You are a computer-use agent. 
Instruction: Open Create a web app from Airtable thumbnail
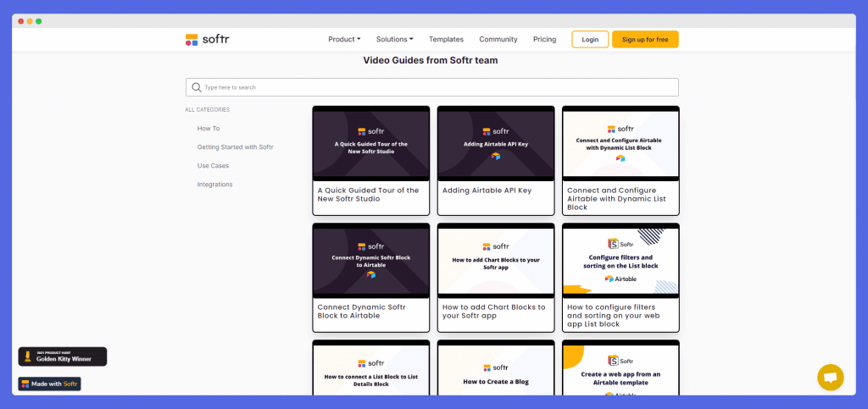click(620, 368)
